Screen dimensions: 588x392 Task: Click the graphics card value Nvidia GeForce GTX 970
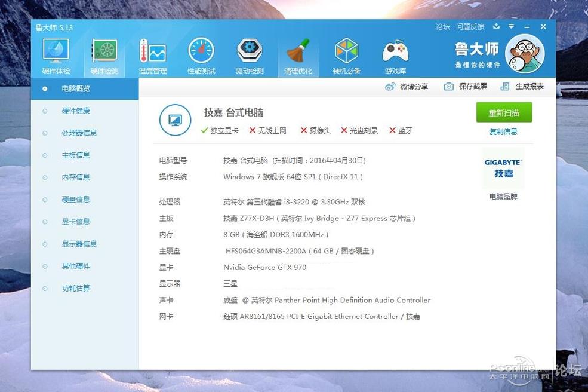click(x=265, y=267)
